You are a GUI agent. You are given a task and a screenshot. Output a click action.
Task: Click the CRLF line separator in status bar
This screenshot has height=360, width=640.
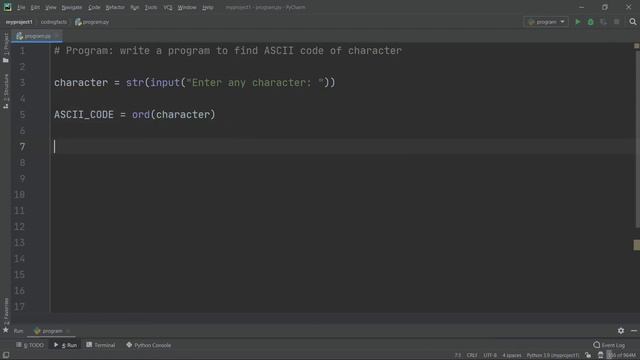click(x=472, y=356)
